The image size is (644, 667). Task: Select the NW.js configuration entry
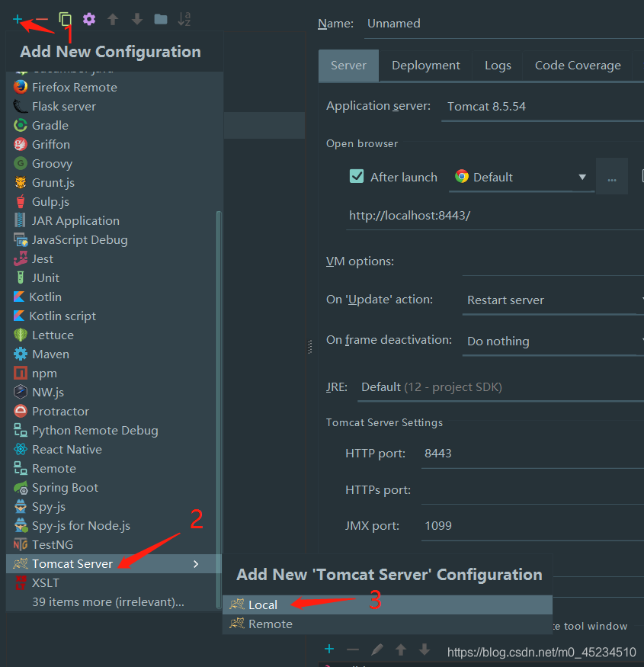(112, 393)
